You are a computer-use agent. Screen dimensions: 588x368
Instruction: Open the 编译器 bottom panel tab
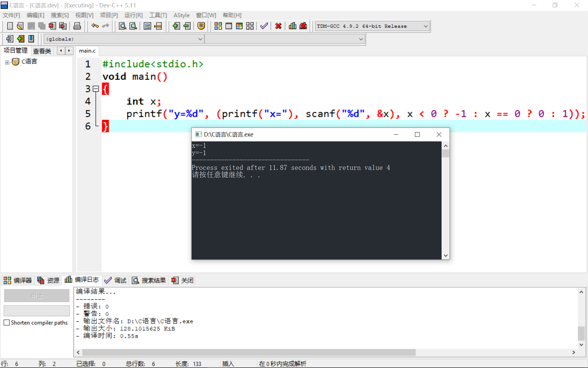[18, 280]
